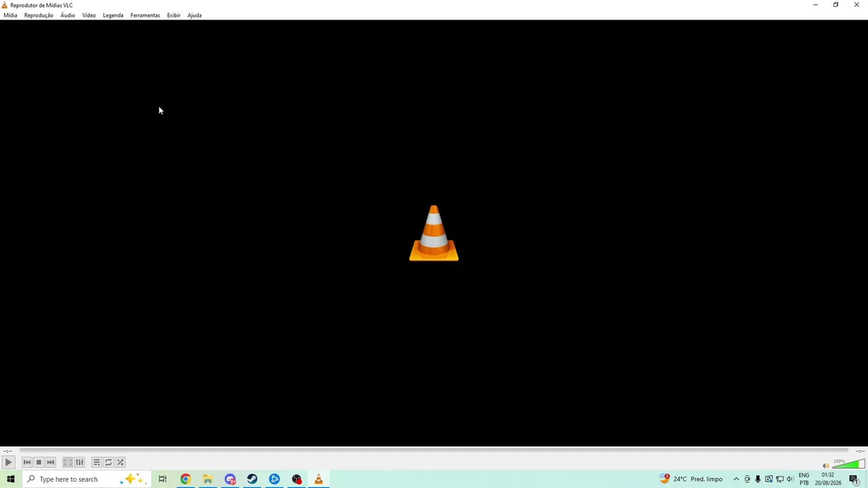Open the notification center icon
This screenshot has width=868, height=488.
point(854,479)
